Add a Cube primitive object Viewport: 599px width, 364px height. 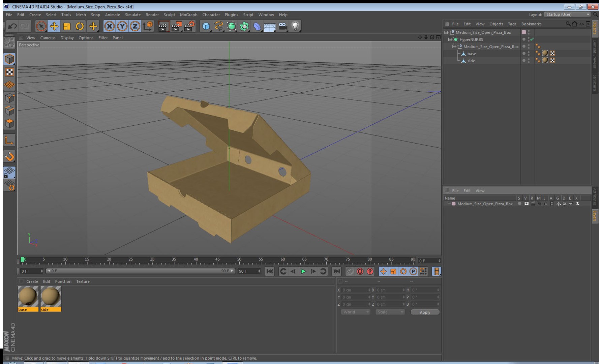[206, 26]
